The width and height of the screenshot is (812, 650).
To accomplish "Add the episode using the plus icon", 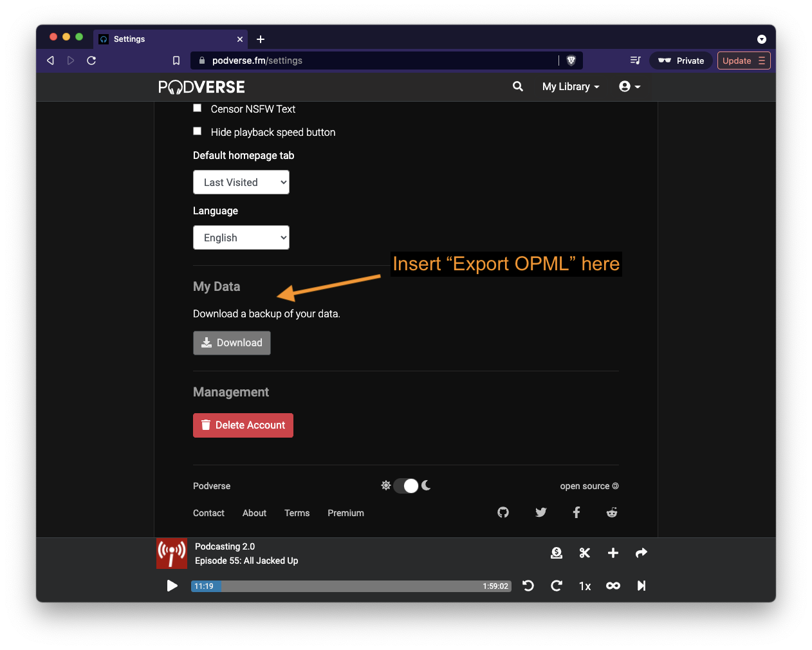I will point(613,553).
